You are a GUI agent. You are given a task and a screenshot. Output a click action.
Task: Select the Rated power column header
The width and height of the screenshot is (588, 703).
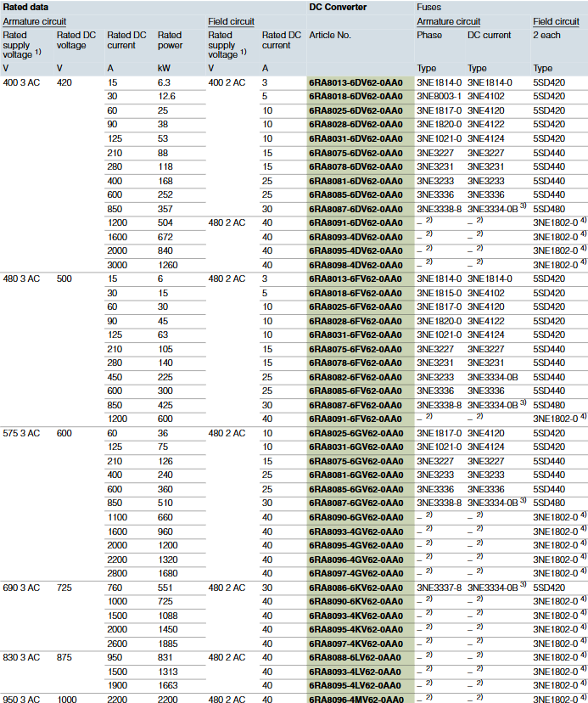(170, 40)
